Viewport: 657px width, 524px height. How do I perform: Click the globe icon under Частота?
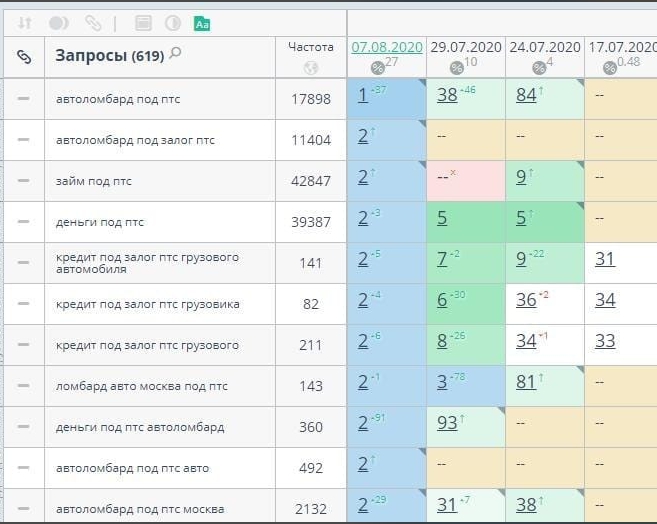coord(310,68)
